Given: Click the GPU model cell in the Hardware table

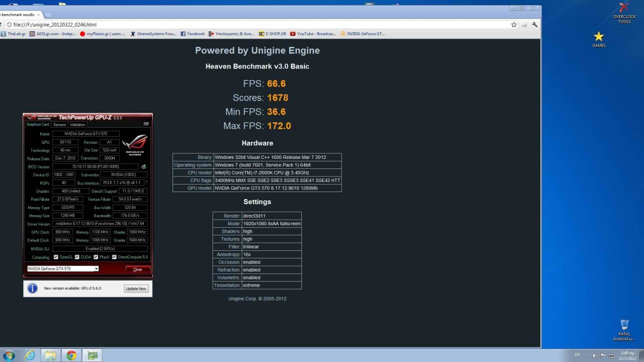Looking at the screenshot, I should point(278,188).
